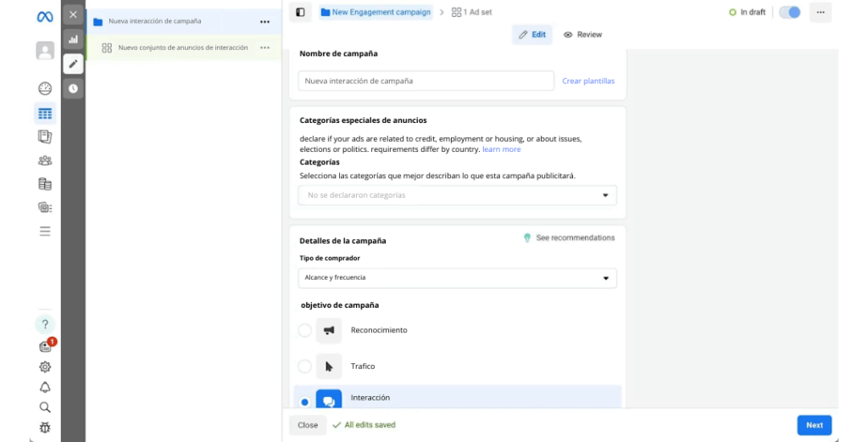Toggle the side panel layout icon
Image resolution: width=868 pixels, height=442 pixels.
click(x=300, y=12)
